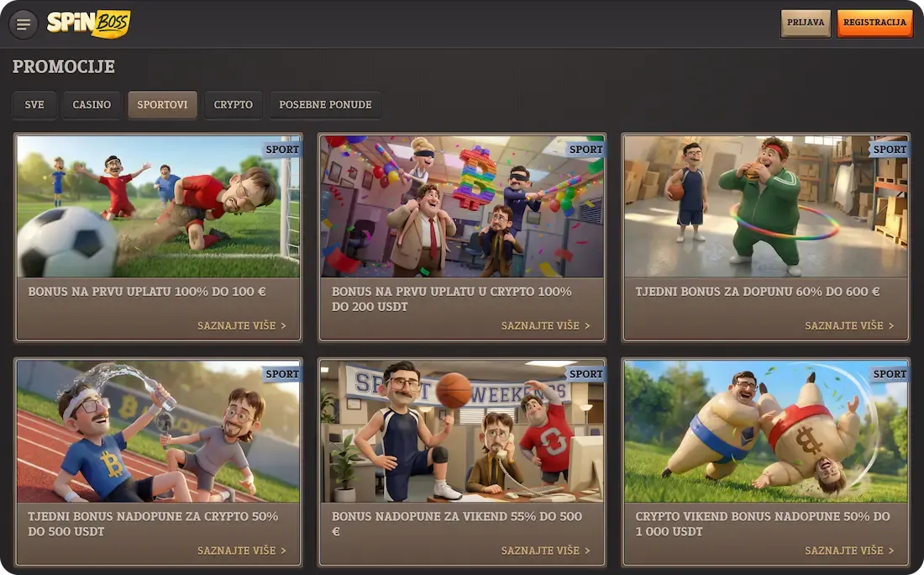Image resolution: width=924 pixels, height=575 pixels.
Task: Click the Sport tag on hula hoop card
Action: (x=890, y=149)
